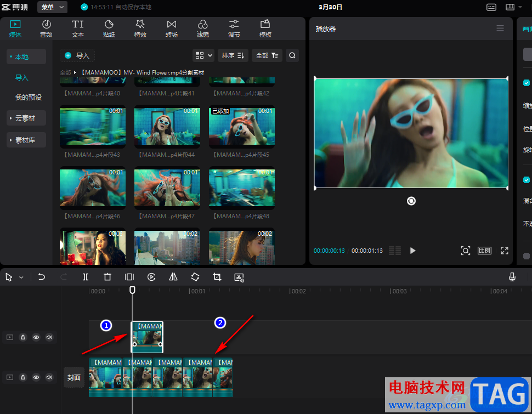Apply the mirror flip tool

point(173,277)
